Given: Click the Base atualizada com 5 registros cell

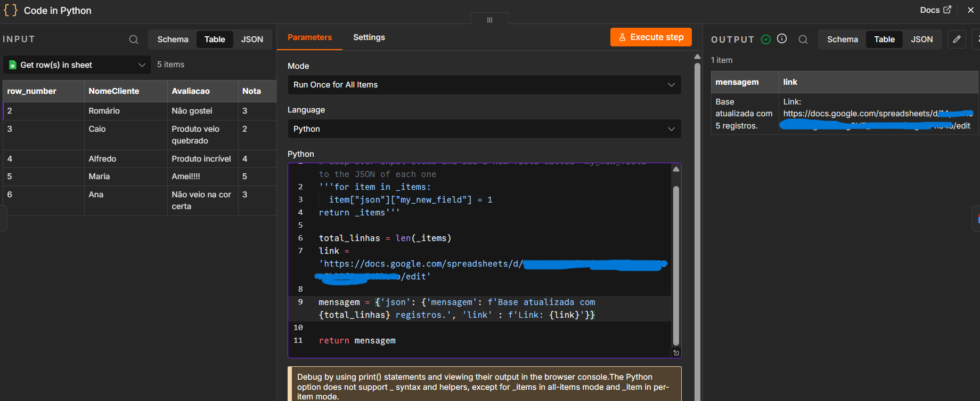Looking at the screenshot, I should coord(745,114).
